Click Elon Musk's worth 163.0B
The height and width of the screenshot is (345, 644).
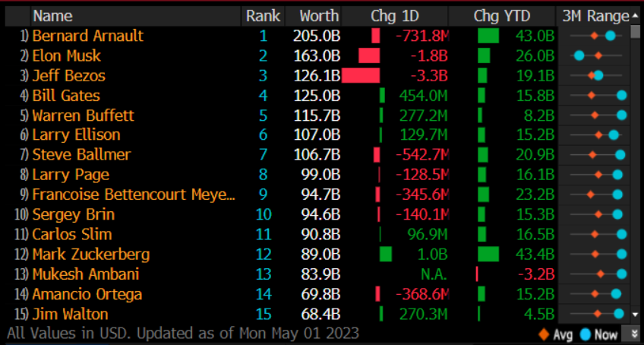coord(317,55)
